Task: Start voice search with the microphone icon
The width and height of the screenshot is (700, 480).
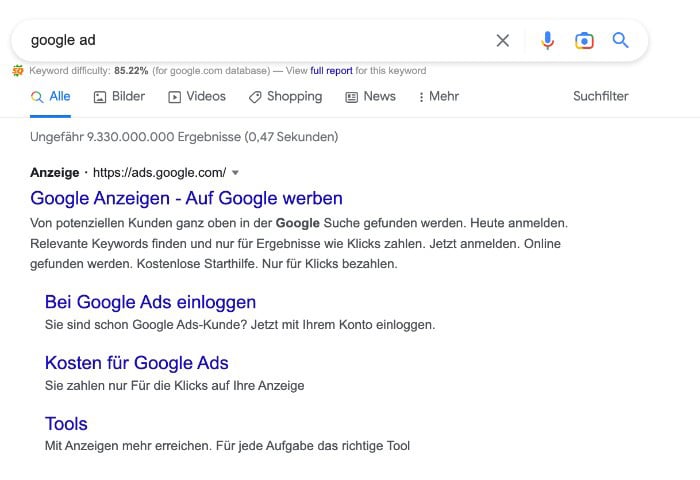Action: (547, 41)
